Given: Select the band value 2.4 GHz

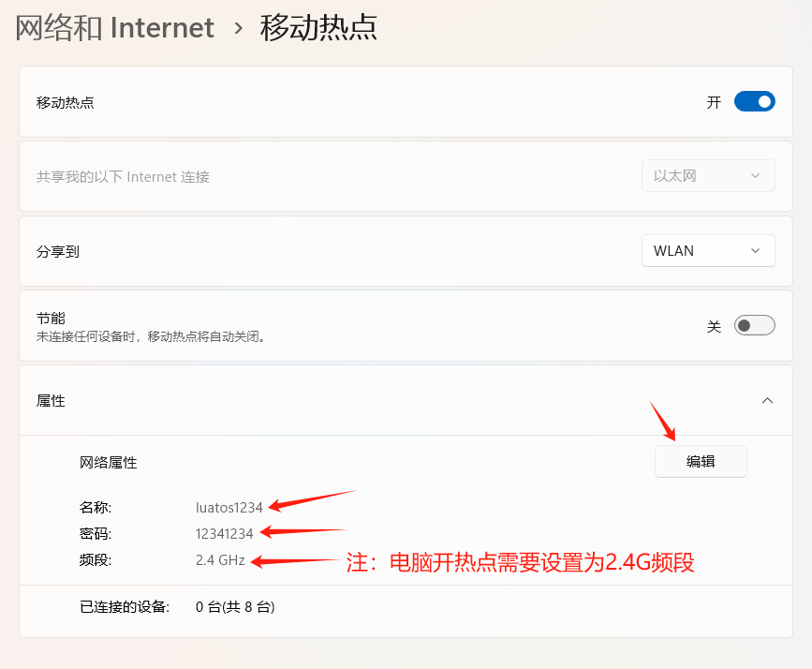Looking at the screenshot, I should [220, 560].
